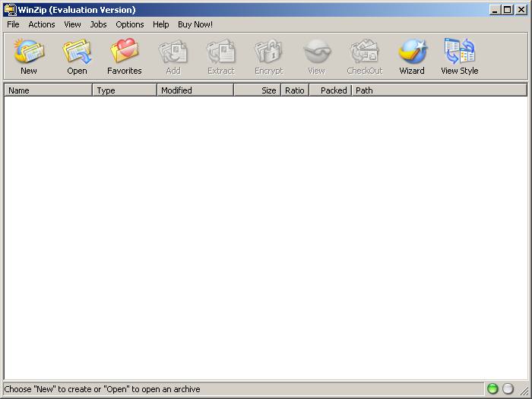Click the Buy Now! menu item
The height and width of the screenshot is (399, 532).
(195, 24)
